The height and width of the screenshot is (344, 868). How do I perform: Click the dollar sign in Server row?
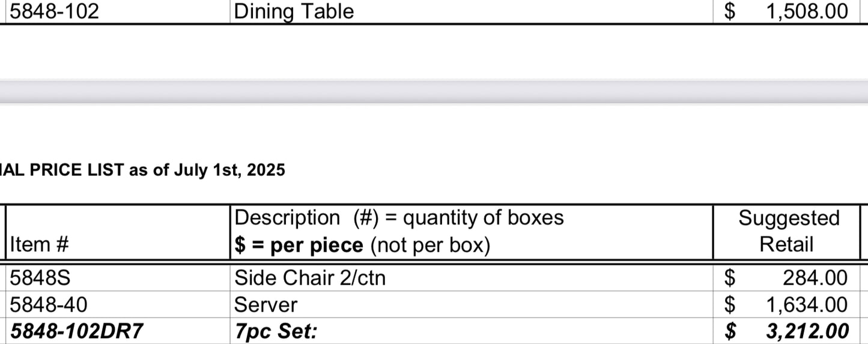pos(729,305)
